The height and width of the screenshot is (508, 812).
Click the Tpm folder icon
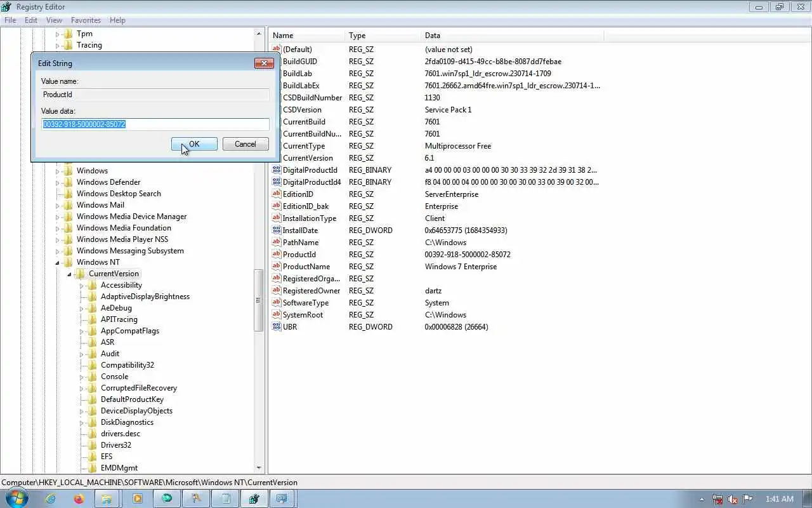(69, 34)
